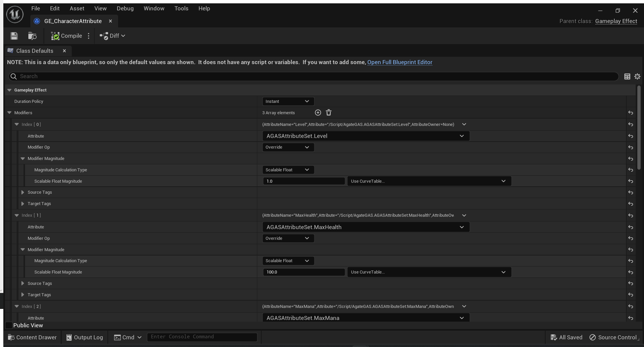Expand Source Tags under Index [1]
644x347 pixels.
(x=23, y=283)
